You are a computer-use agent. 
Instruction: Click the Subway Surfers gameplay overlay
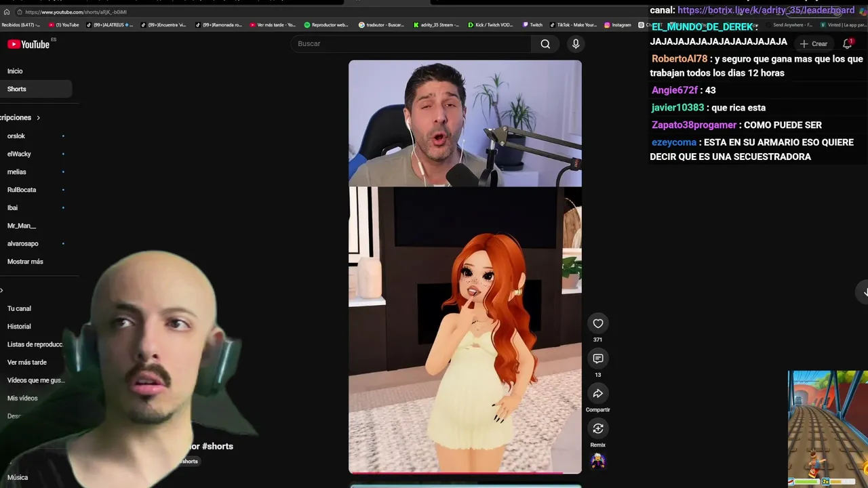coord(828,428)
